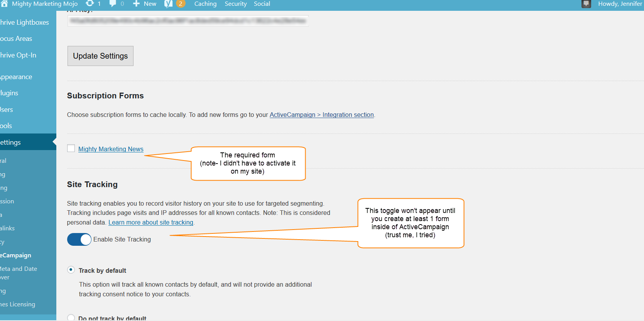Open the Mighty Marketing News form link
644x321 pixels.
[x=111, y=149]
